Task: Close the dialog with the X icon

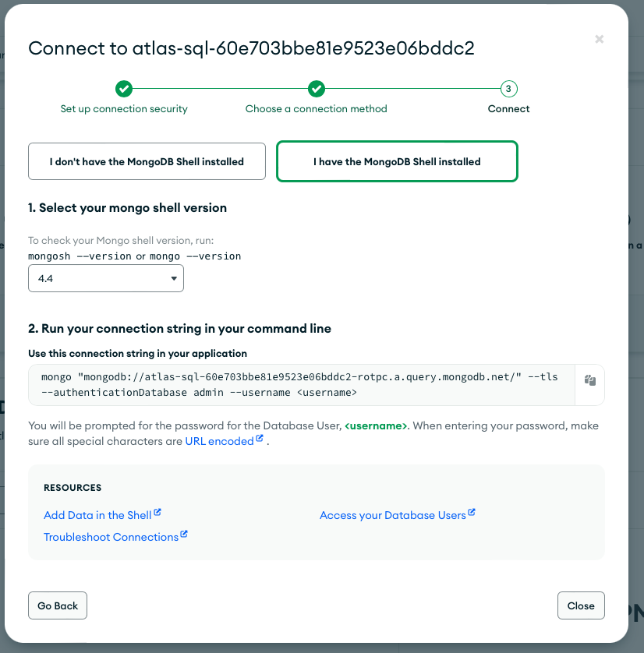Action: (x=599, y=39)
